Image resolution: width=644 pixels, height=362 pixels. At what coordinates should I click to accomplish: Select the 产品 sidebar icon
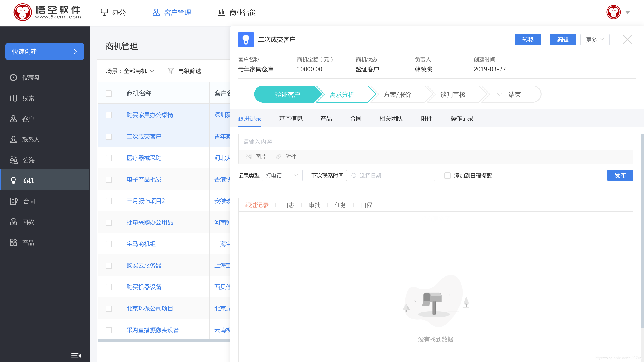[x=28, y=242]
